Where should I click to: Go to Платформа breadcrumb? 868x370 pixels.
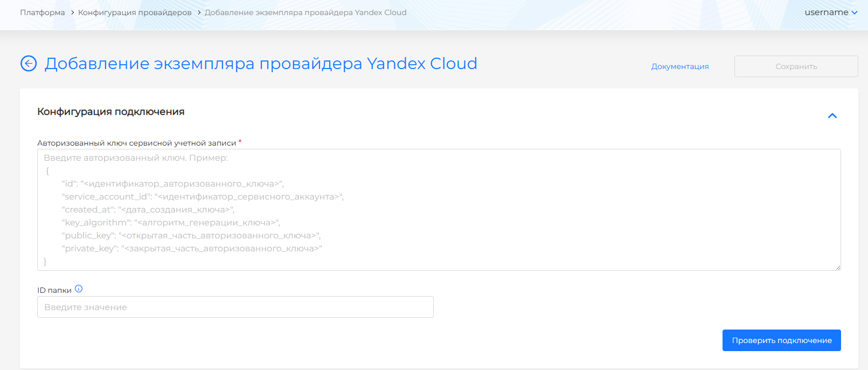point(42,12)
